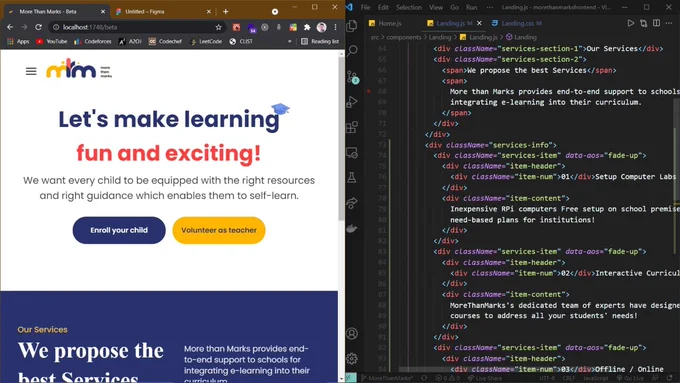Click the breakpoint dot at line 68
680x383 pixels.
click(369, 91)
